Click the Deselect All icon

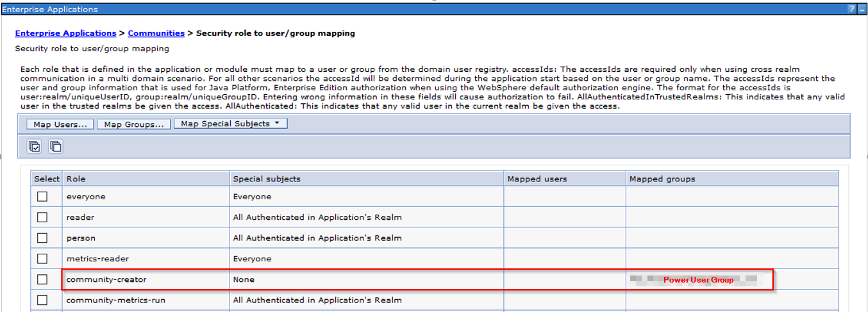[x=56, y=147]
